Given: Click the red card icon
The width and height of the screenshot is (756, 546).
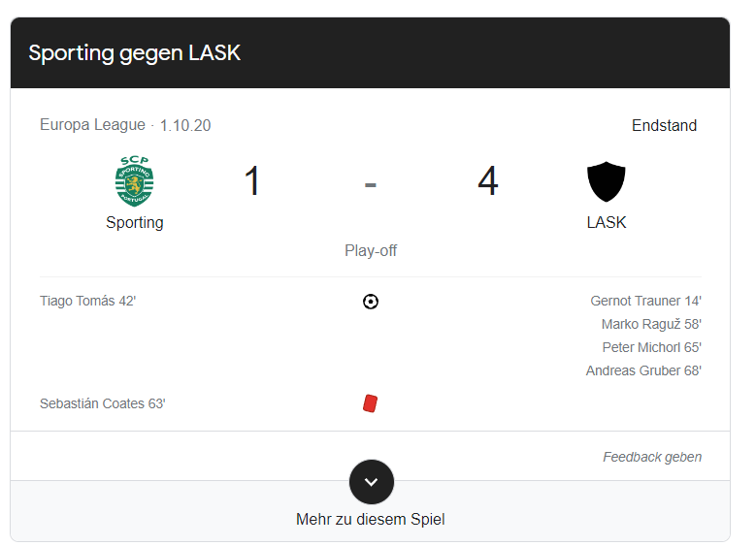Looking at the screenshot, I should coord(371,403).
